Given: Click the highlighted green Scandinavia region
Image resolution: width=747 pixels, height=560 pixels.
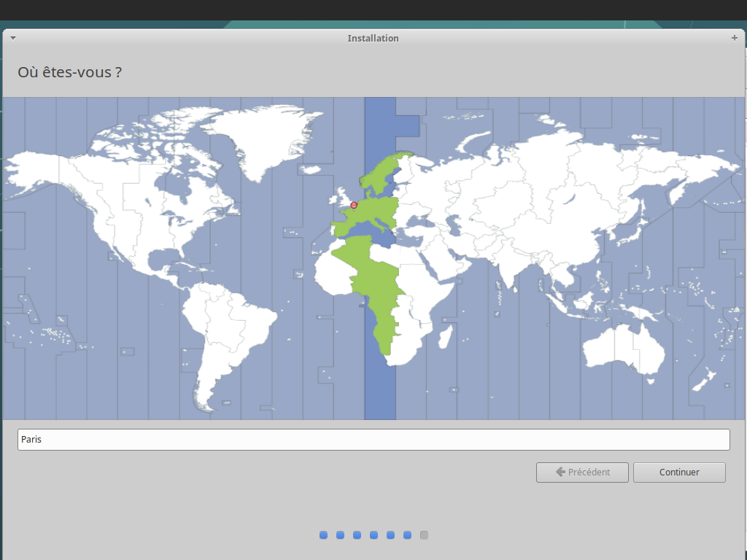Looking at the screenshot, I should [x=383, y=175].
